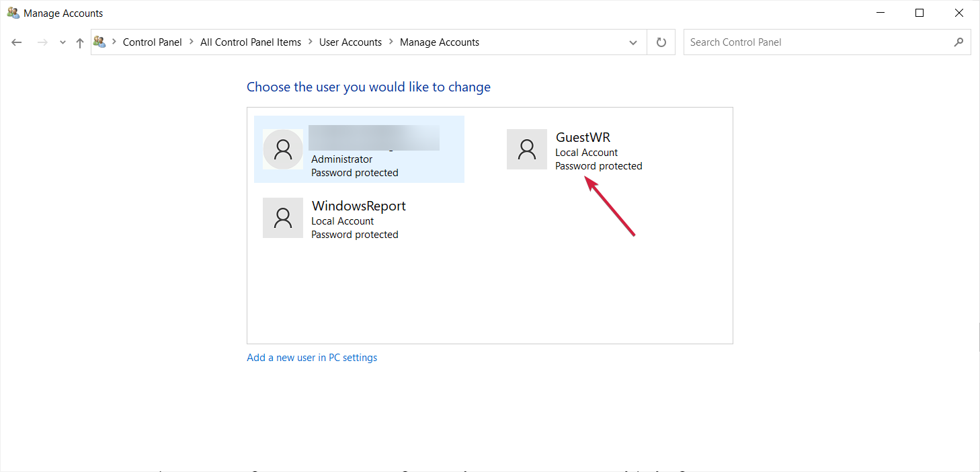This screenshot has width=980, height=472.
Task: Focus the Search Control Panel field
Action: point(817,42)
